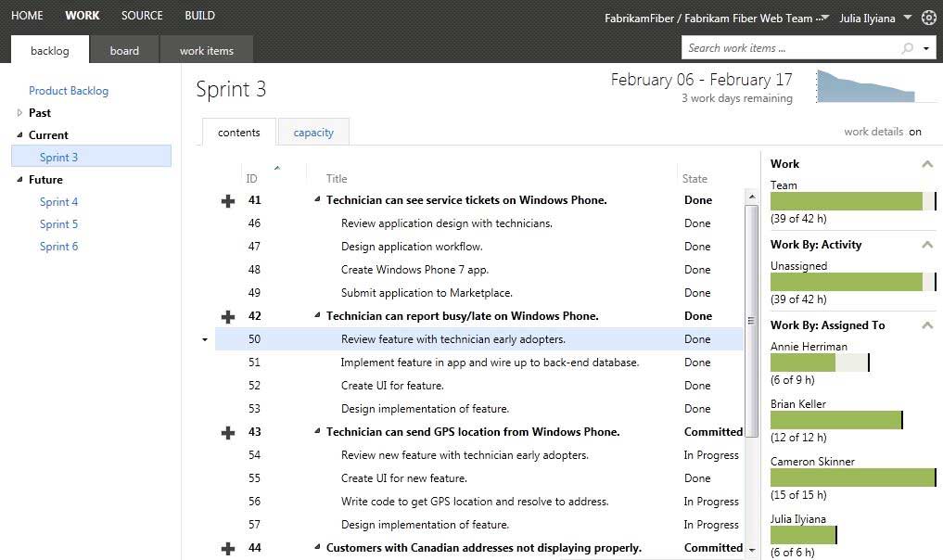
Task: Click the search magnifier icon
Action: pyautogui.click(x=907, y=48)
